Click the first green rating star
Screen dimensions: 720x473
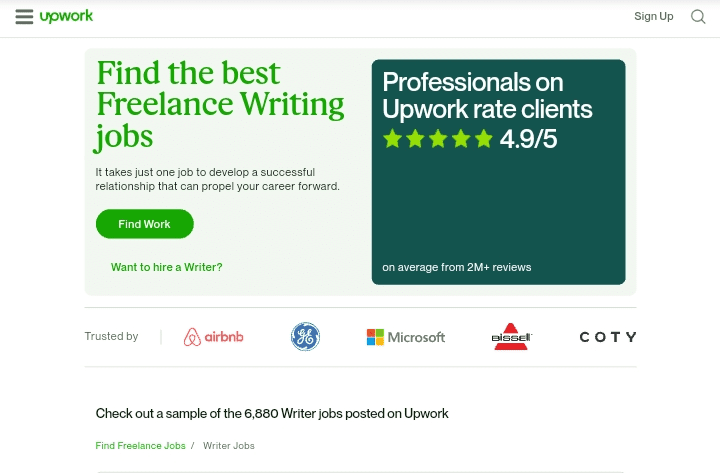(x=393, y=138)
